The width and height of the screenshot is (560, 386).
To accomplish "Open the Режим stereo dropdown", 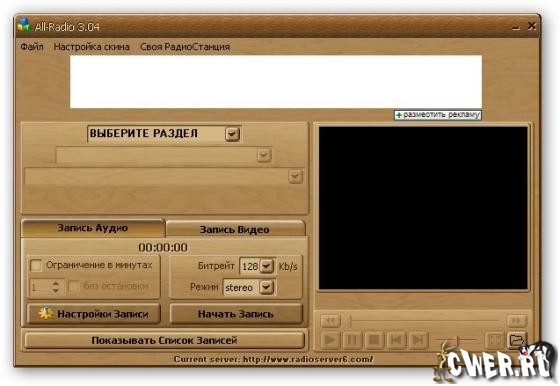I will tap(266, 287).
